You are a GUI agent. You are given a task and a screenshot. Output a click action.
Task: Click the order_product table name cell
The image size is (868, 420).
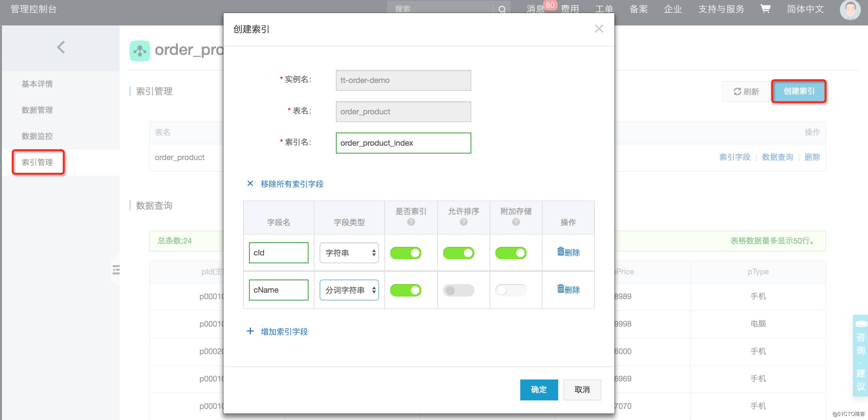tap(180, 157)
